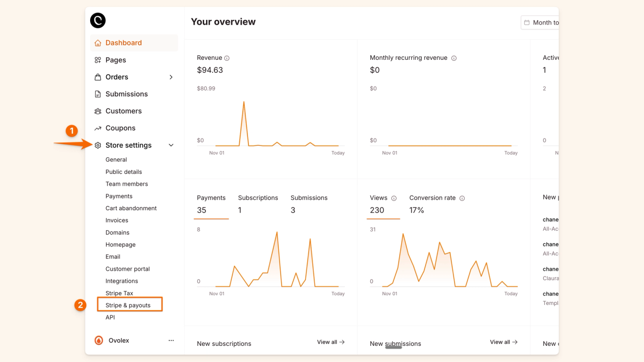Click the Ovolex flame logo
The width and height of the screenshot is (644, 362).
[98, 340]
